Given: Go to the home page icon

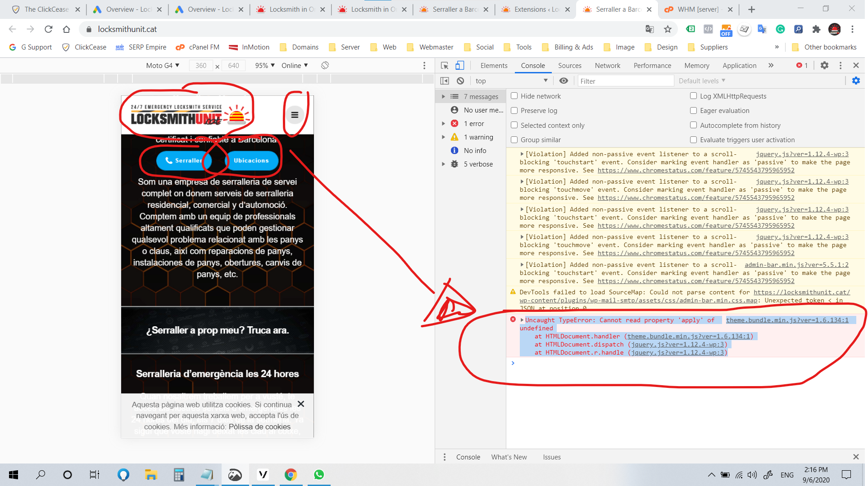Looking at the screenshot, I should coord(67,29).
